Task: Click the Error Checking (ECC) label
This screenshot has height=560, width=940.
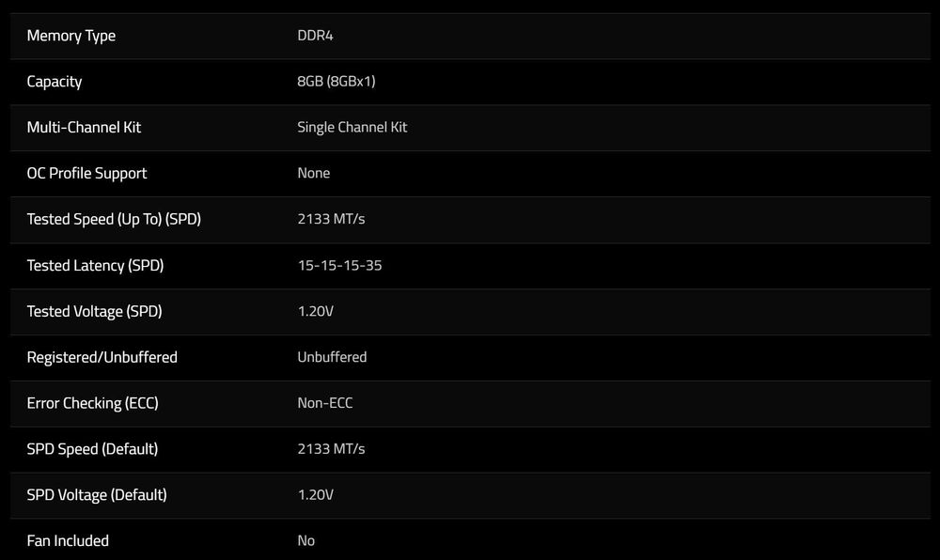Action: 92,403
